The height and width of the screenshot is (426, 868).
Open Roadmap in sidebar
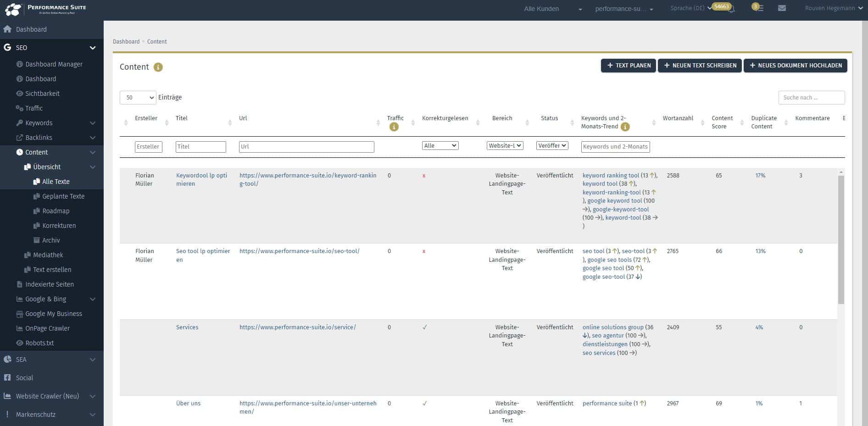[56, 211]
